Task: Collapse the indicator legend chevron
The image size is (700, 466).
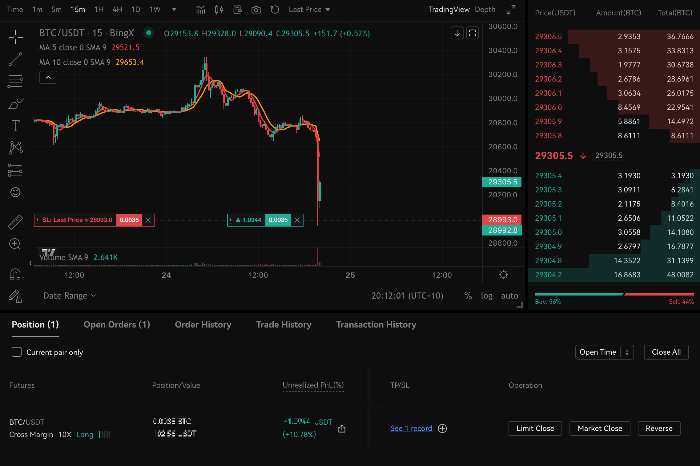Action: pos(48,78)
